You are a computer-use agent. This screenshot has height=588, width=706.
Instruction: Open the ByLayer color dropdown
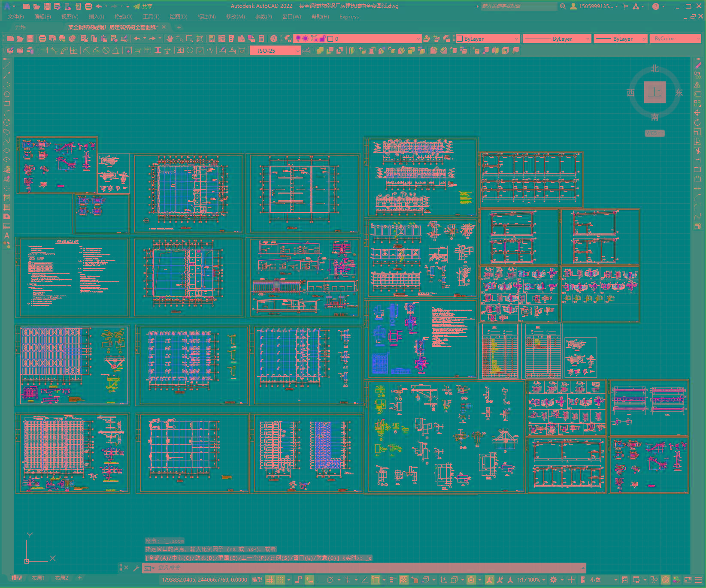(x=488, y=39)
